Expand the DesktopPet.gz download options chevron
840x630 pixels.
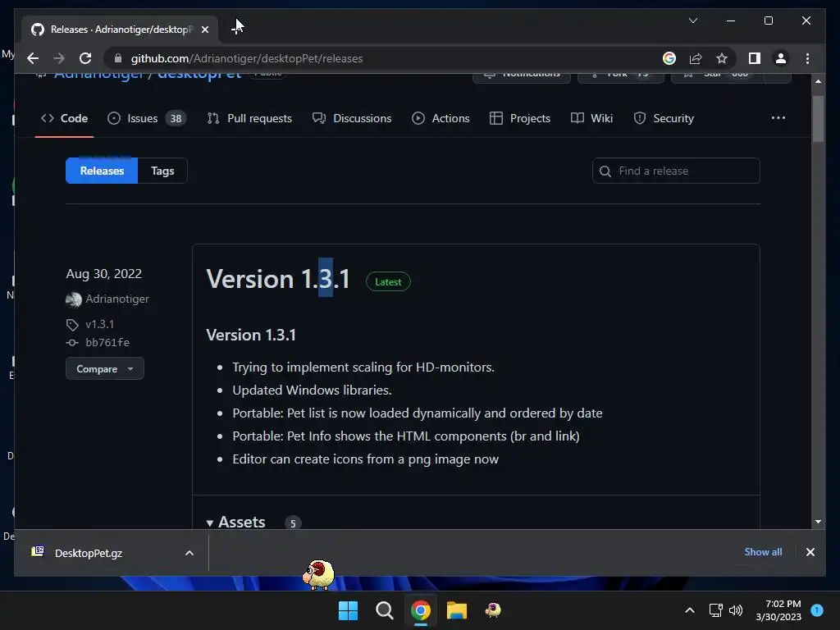tap(189, 553)
